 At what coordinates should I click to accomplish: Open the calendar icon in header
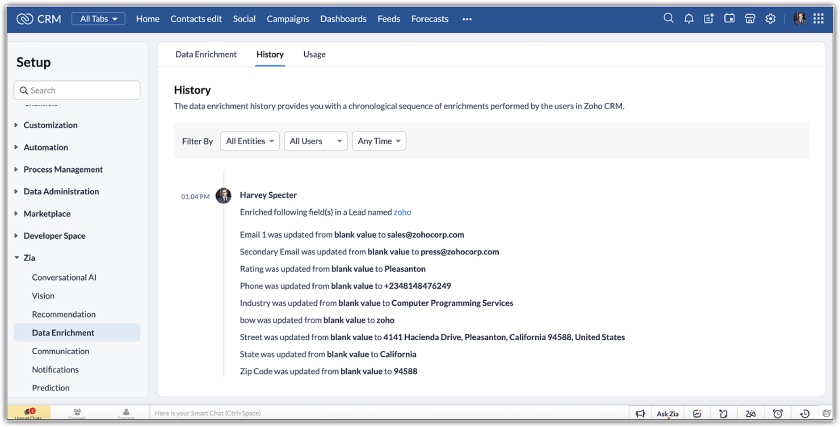[729, 19]
